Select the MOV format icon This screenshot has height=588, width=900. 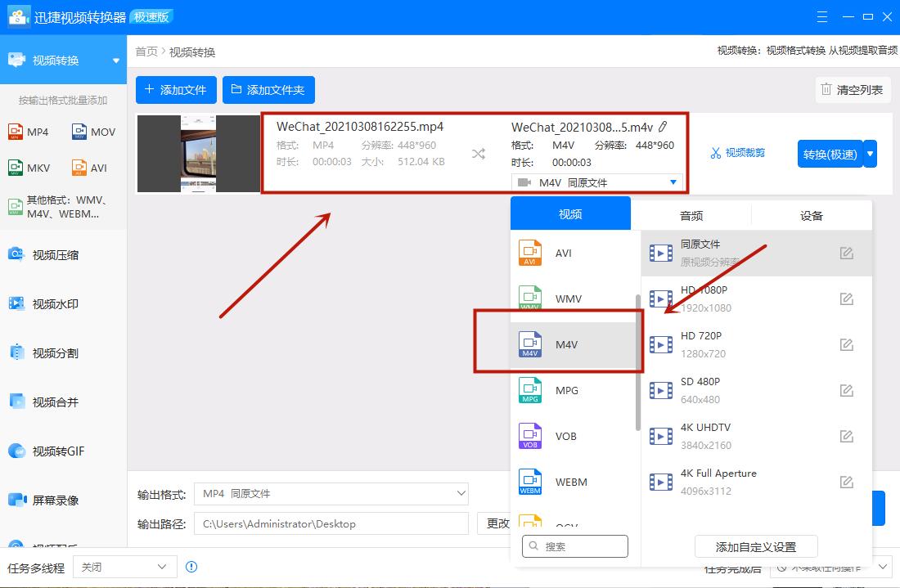(92, 131)
